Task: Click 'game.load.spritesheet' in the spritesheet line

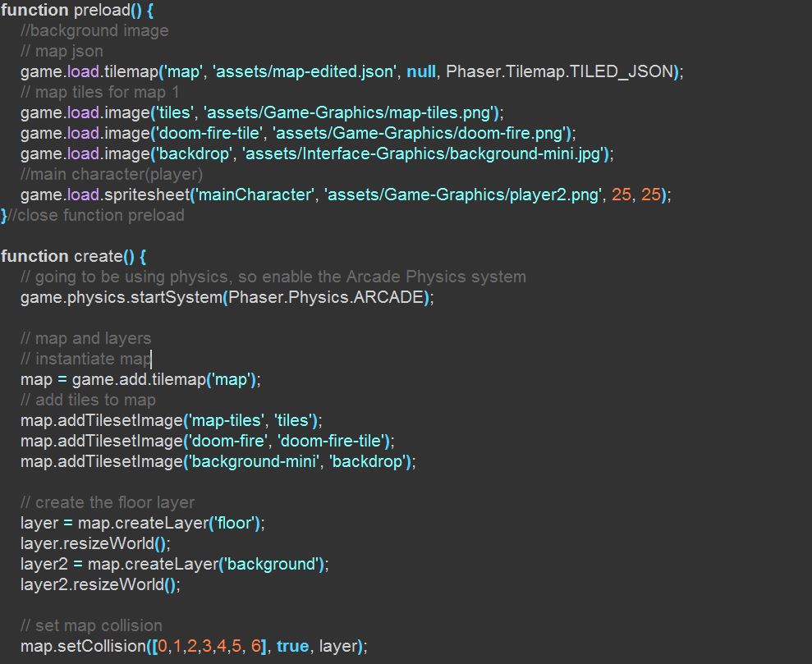Action: (105, 195)
